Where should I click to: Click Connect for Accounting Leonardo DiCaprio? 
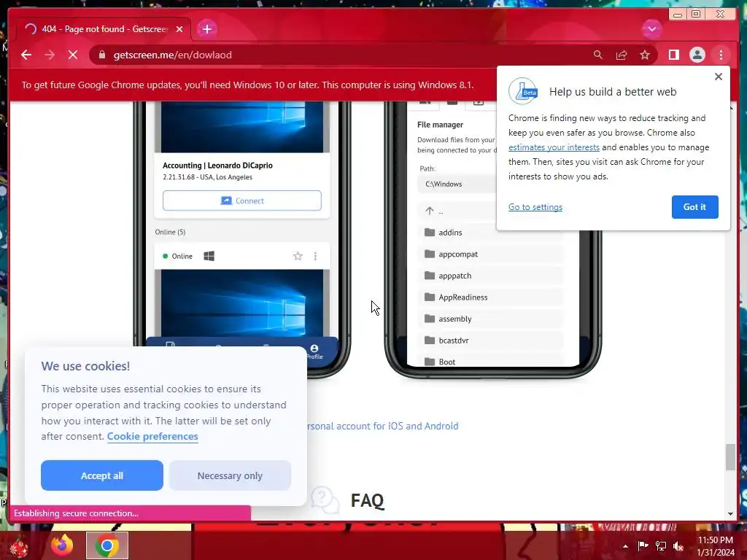(x=242, y=201)
